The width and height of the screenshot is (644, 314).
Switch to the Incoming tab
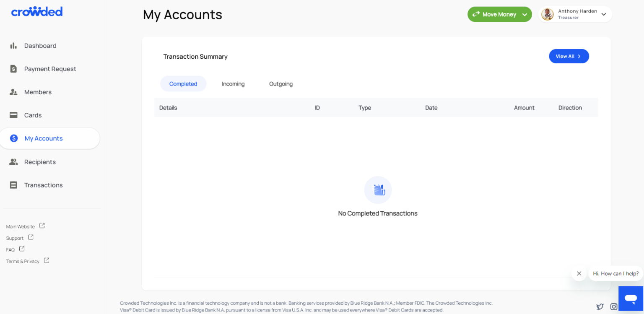click(233, 83)
